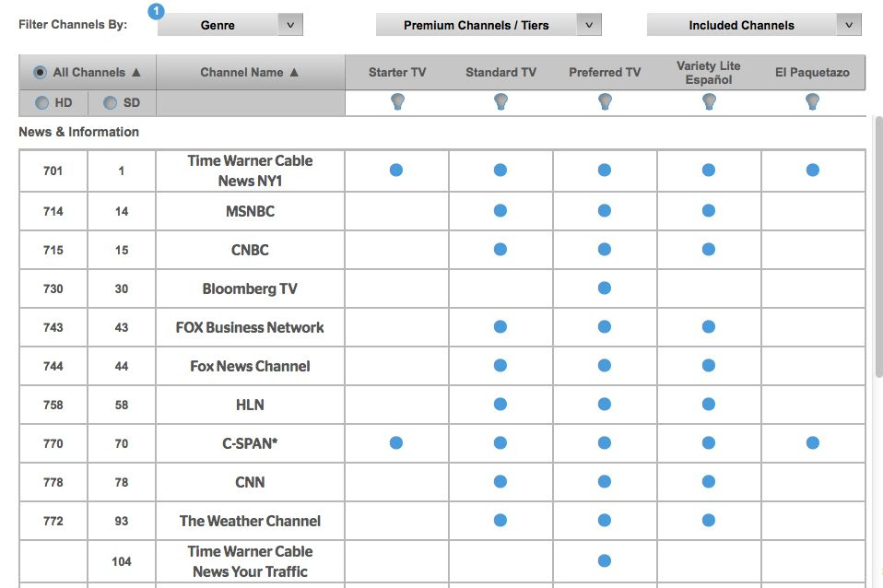Open the Premium Channels / Tiers dropdown
883x588 pixels.
click(x=489, y=25)
